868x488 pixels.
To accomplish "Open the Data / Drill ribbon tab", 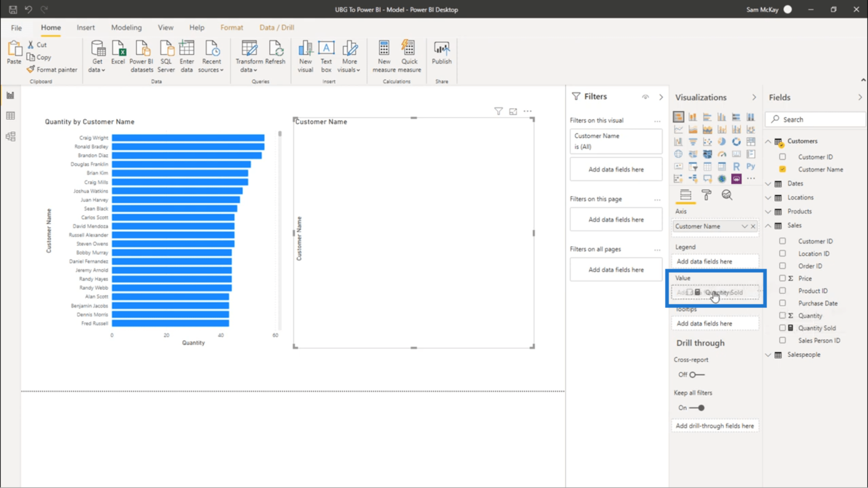I will tap(276, 27).
